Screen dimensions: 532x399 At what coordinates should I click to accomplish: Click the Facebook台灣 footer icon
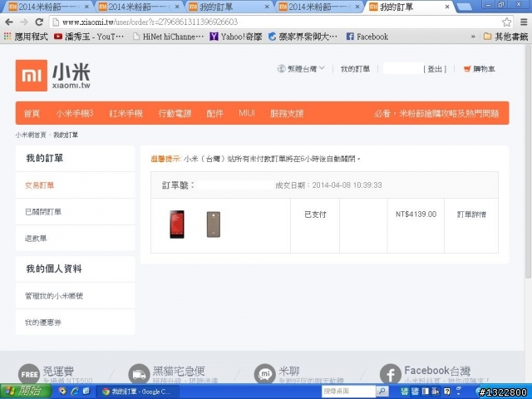coord(391,374)
